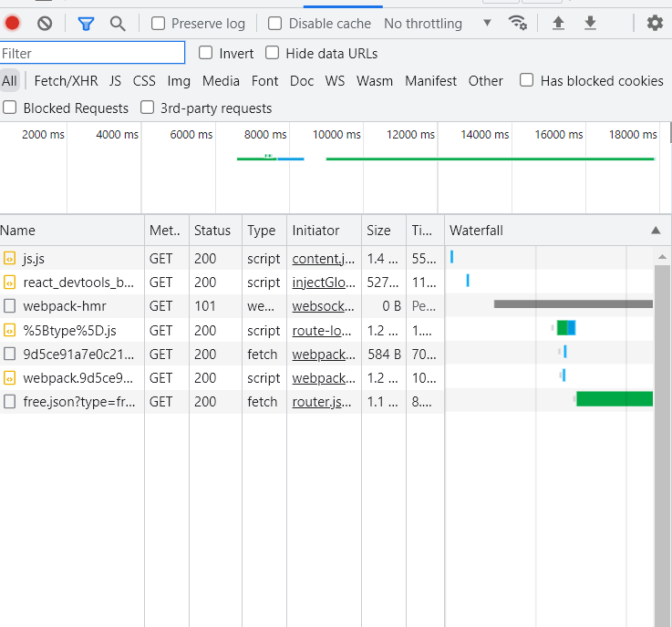Select free.json?type=fr... request name
This screenshot has height=627, width=672.
click(78, 402)
